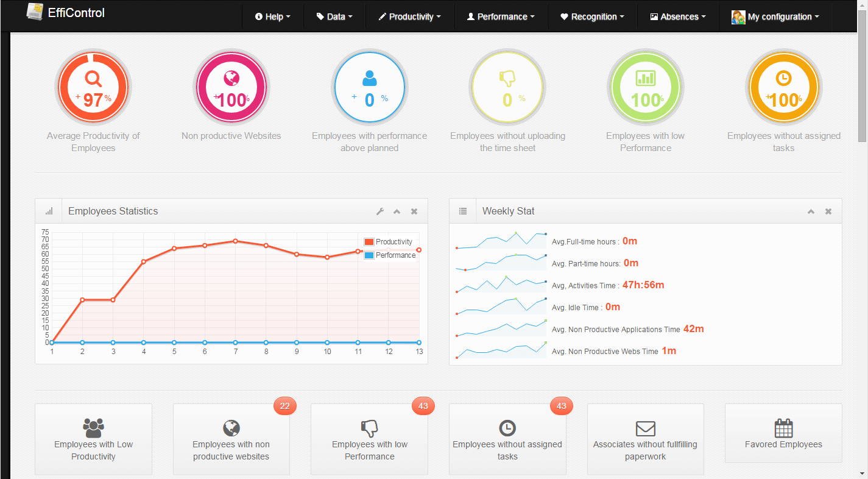The width and height of the screenshot is (868, 479).
Task: Click the Non productive Websites globe circle
Action: click(x=231, y=88)
